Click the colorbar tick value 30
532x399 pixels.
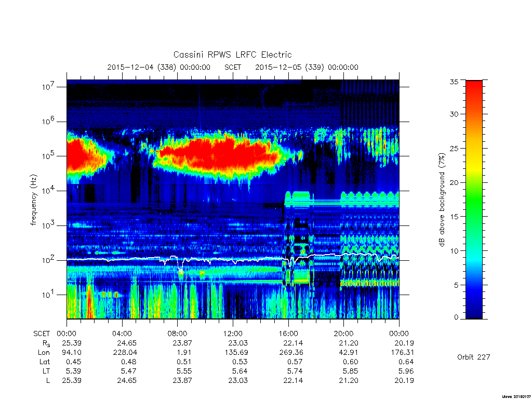pyautogui.click(x=454, y=114)
